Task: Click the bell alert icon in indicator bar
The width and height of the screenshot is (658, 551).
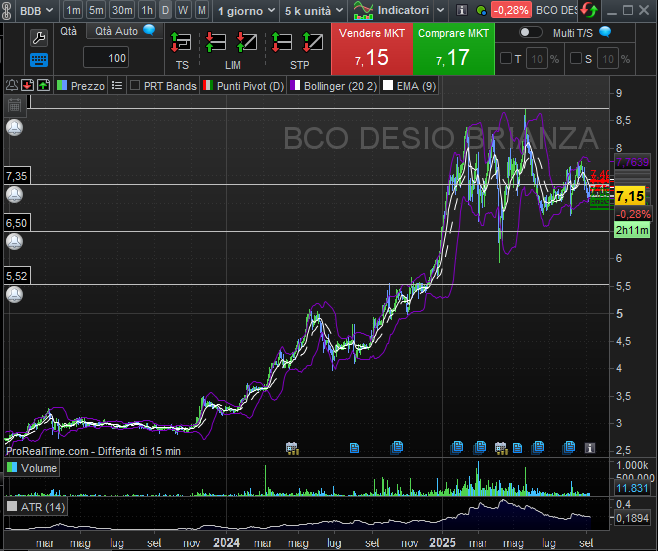Action: [x=11, y=86]
